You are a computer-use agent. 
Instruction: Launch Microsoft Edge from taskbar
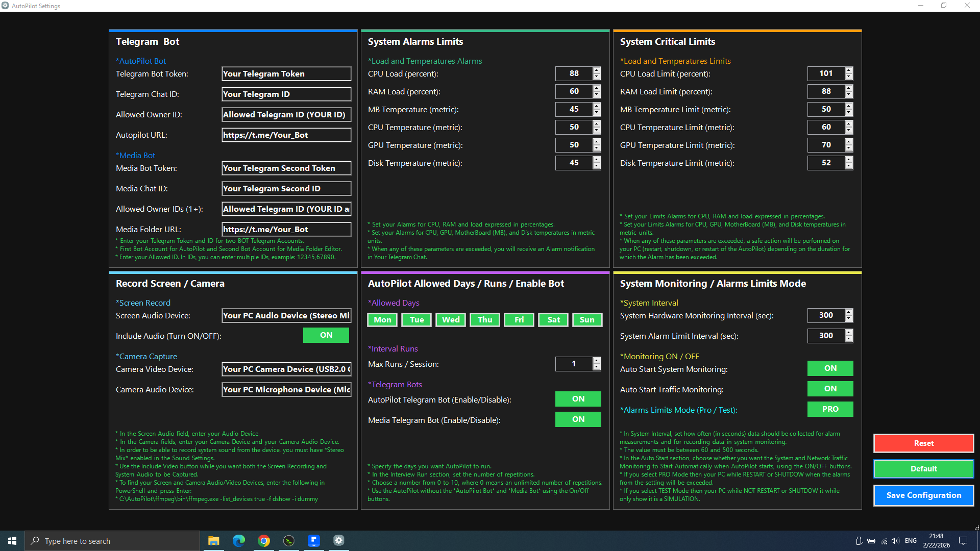238,541
